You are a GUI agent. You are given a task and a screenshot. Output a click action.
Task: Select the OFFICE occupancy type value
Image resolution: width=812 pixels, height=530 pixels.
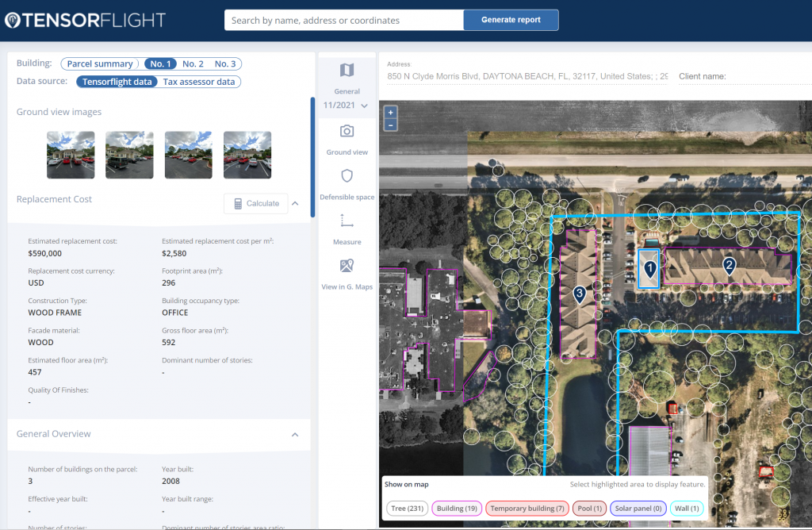click(x=175, y=313)
